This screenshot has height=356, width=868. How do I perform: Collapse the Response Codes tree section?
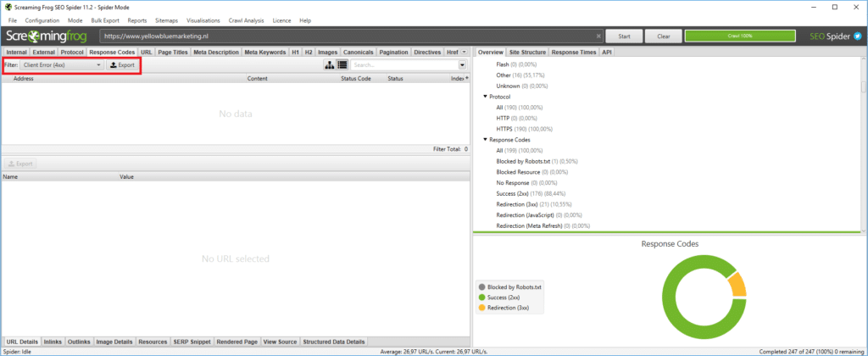click(x=486, y=140)
